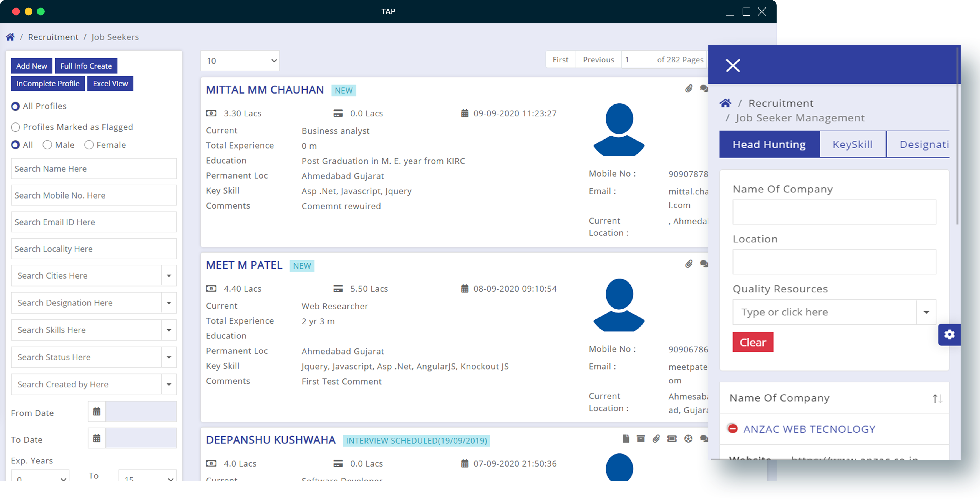Click the Search Mobile No. Here field
The width and height of the screenshot is (980, 499).
click(x=94, y=195)
